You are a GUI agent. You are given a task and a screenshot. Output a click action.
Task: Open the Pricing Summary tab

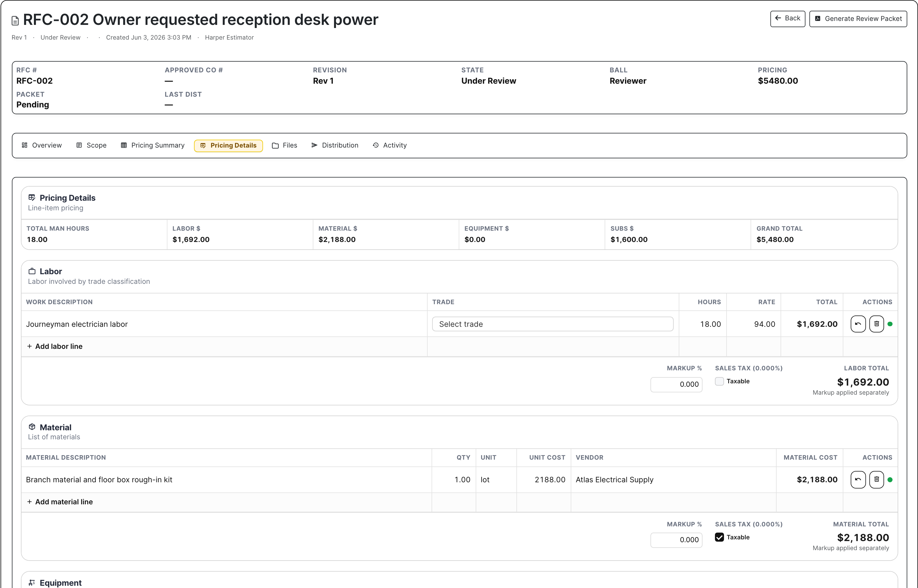coord(152,146)
